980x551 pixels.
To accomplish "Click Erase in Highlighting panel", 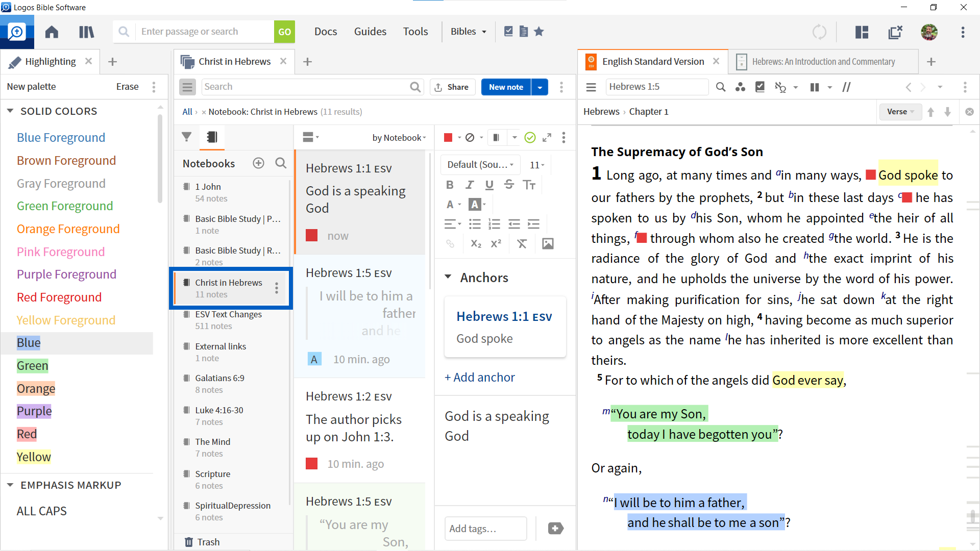I will click(x=127, y=86).
